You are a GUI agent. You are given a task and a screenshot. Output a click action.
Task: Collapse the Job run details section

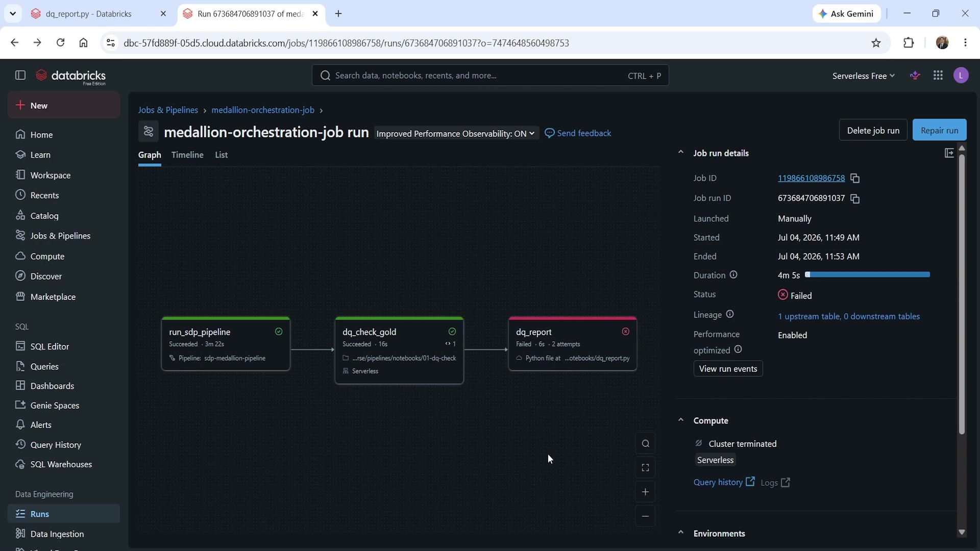point(680,153)
